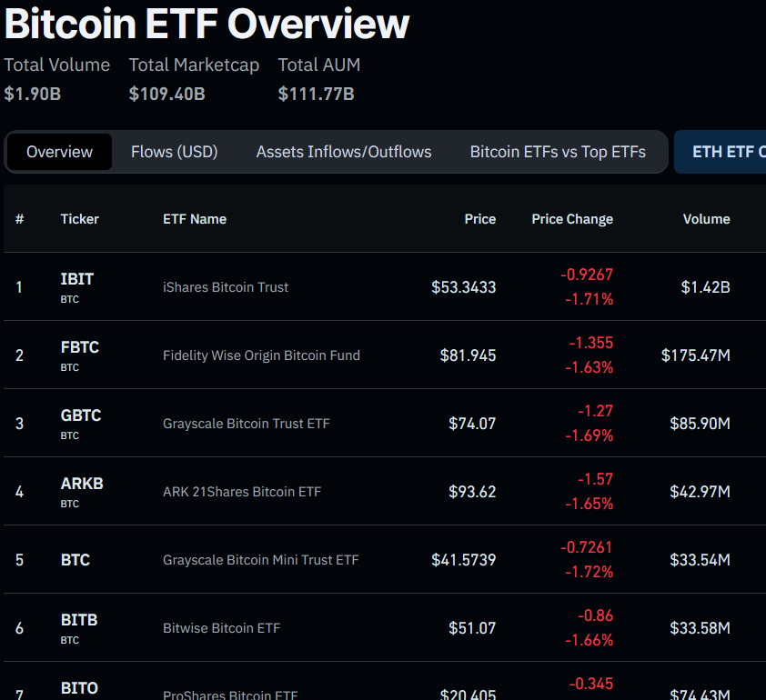The image size is (766, 700).
Task: Open Bitwise Bitcoin ETF entry
Action: (221, 628)
